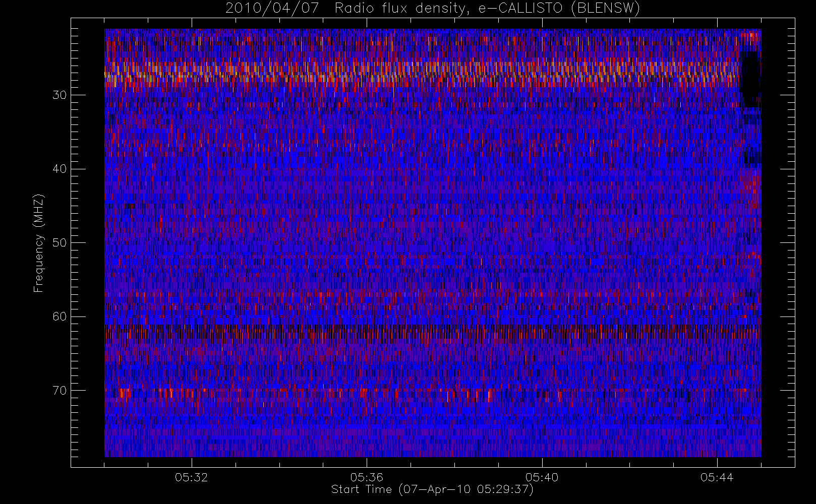Click the 70 frequency tick label
The height and width of the screenshot is (504, 816).
coord(60,390)
